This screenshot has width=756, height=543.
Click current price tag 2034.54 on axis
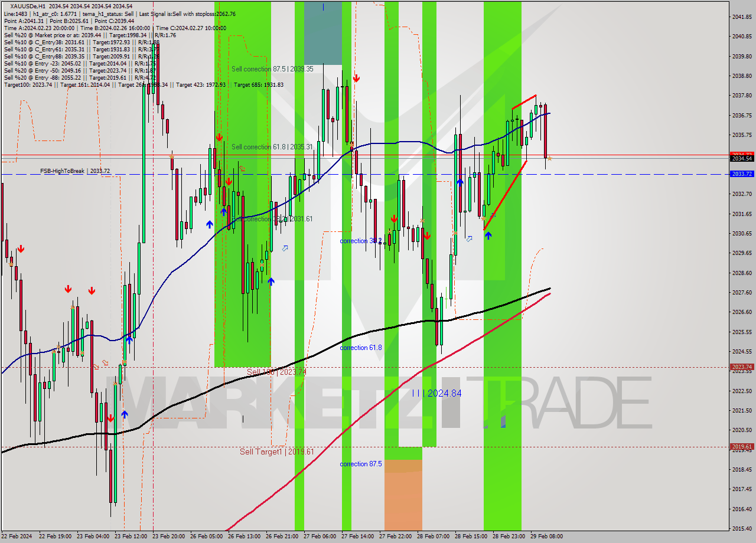pyautogui.click(x=741, y=158)
